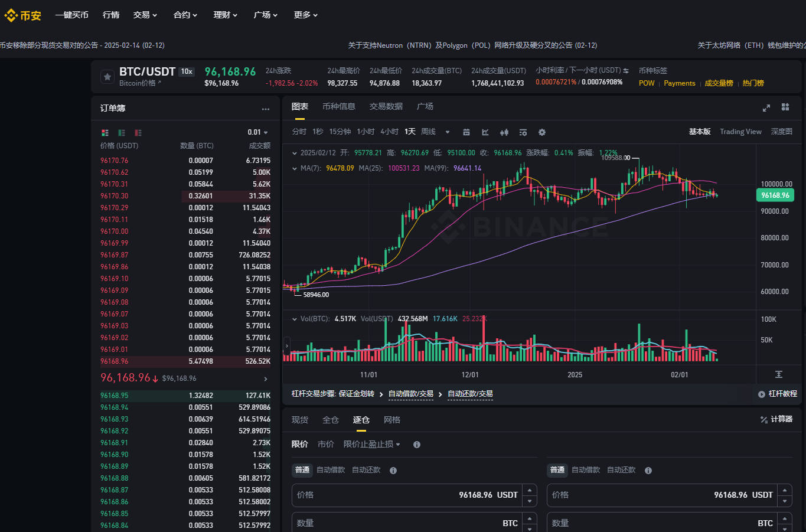Select 4小时 chart interval

coord(390,132)
